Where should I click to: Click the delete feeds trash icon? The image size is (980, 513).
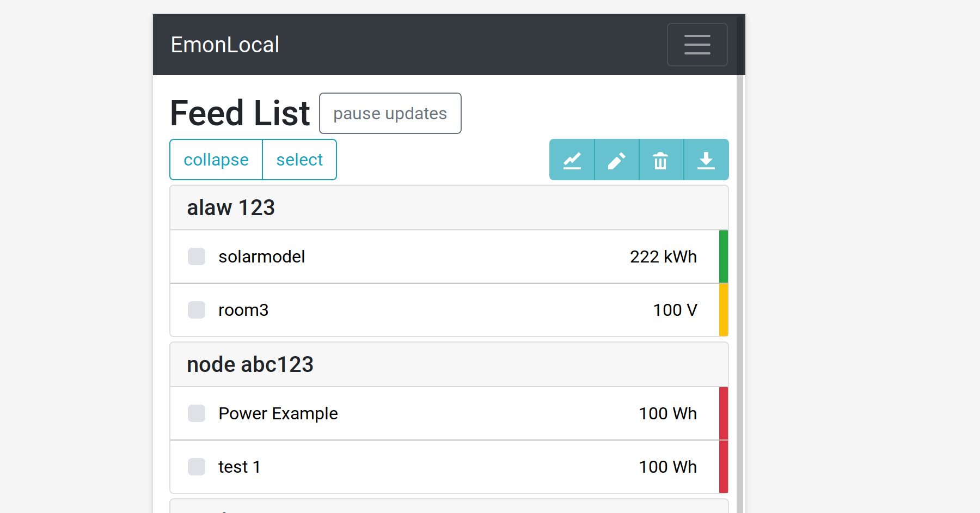tap(660, 160)
